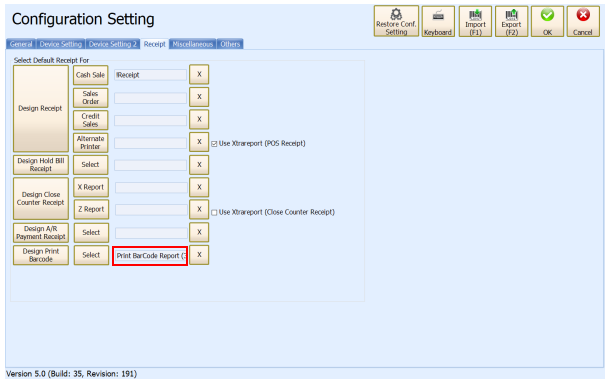Click the Print BarCode Report field

[x=150, y=256]
